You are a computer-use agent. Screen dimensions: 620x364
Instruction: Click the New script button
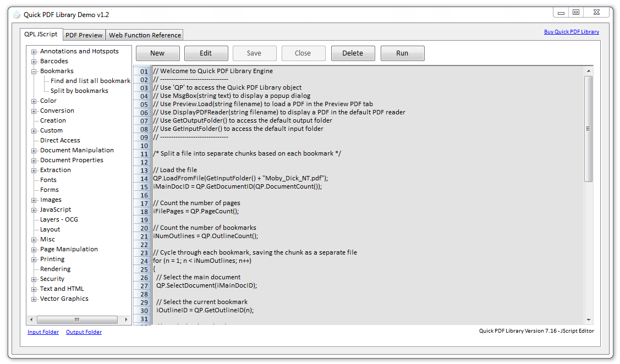coord(157,53)
